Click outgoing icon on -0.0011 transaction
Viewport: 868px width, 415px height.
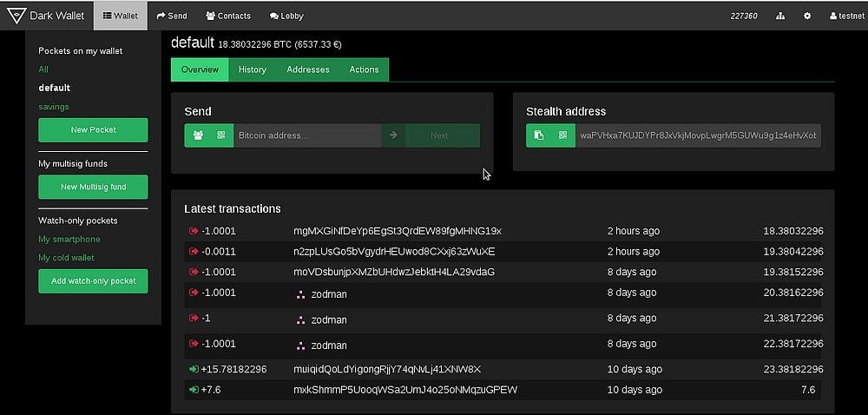[193, 252]
